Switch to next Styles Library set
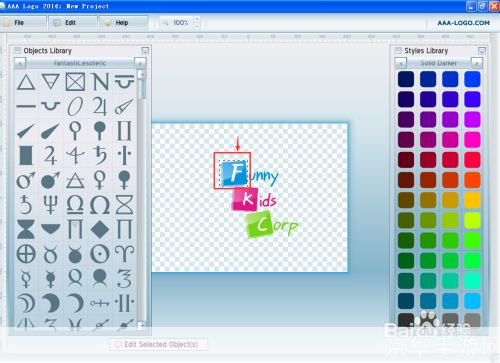The height and width of the screenshot is (363, 500). [x=477, y=63]
